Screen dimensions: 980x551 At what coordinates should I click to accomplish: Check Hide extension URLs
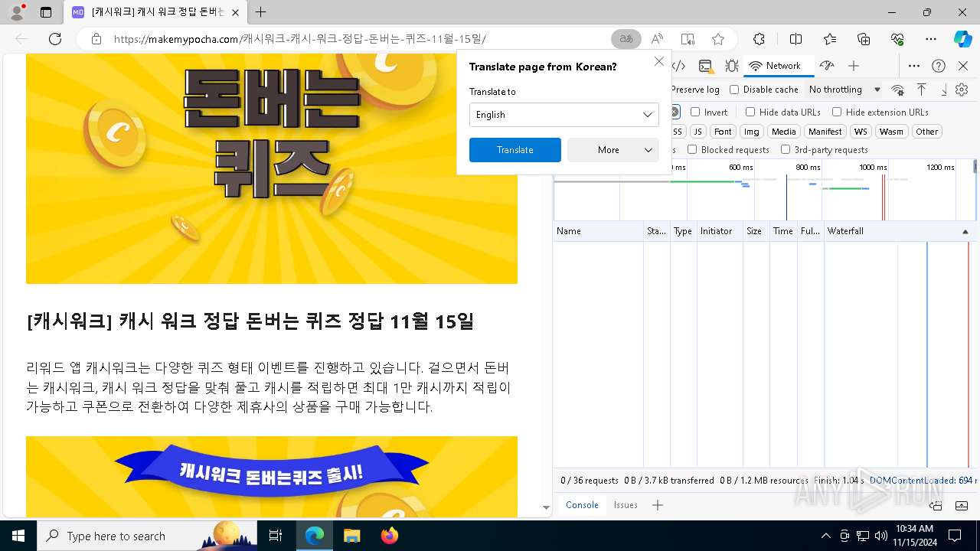(x=837, y=112)
